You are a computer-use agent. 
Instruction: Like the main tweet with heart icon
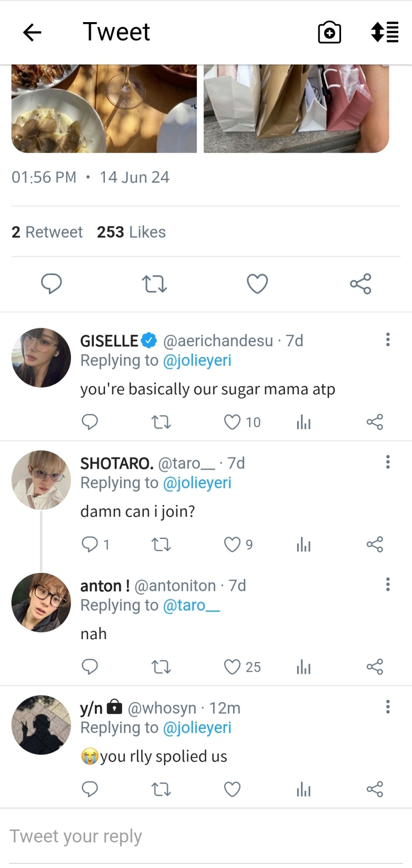tap(257, 284)
